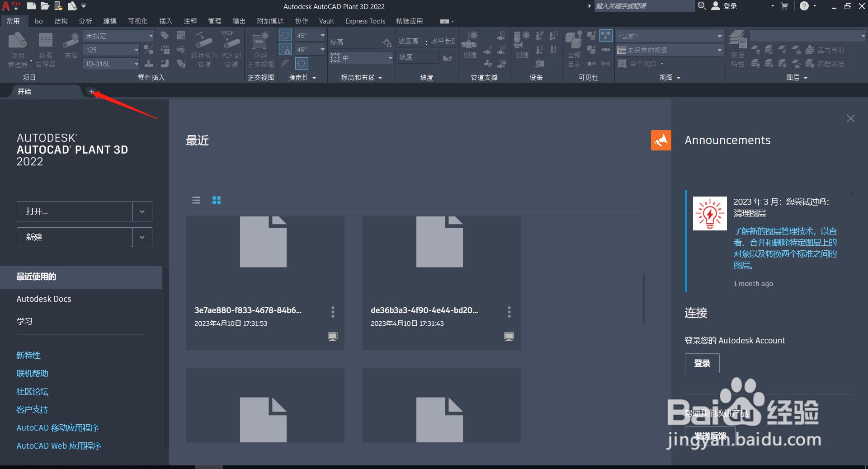The height and width of the screenshot is (469, 868).
Task: Select the Route Pipe (布管) tool
Action: point(71,45)
